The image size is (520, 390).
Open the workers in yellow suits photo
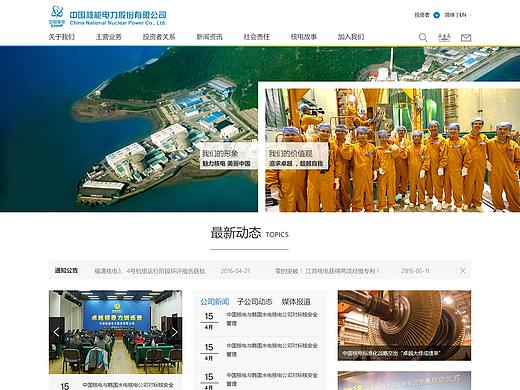(392, 150)
